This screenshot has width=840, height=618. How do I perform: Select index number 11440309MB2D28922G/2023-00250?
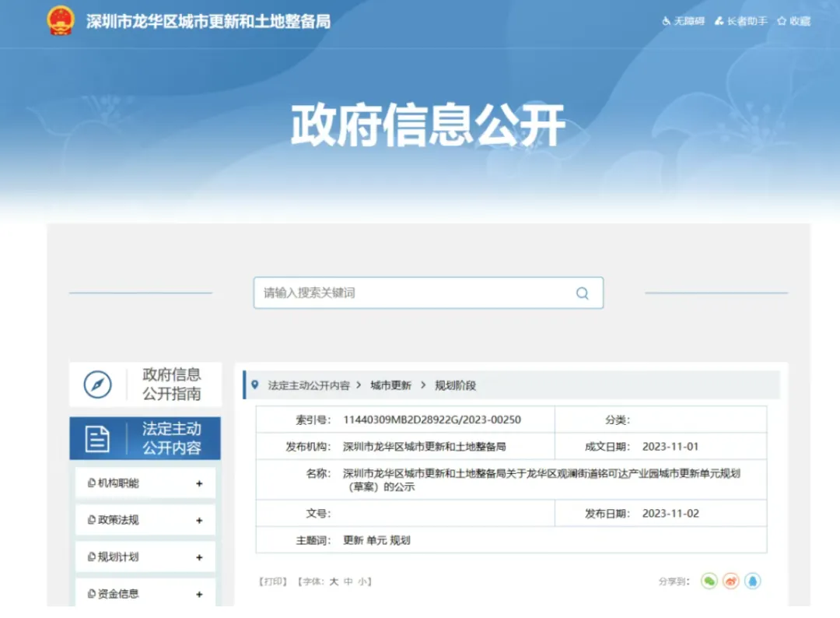pyautogui.click(x=432, y=420)
